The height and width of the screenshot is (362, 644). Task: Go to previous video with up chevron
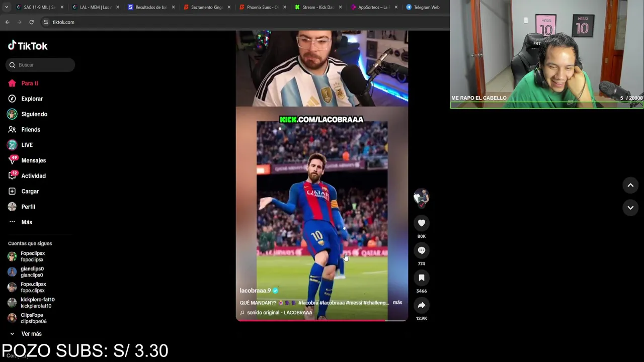(630, 185)
